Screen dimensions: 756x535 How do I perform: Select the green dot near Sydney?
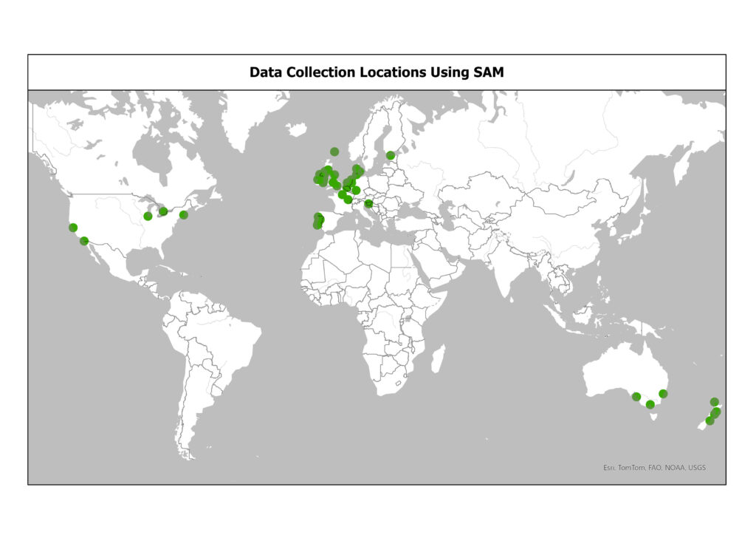pos(663,393)
